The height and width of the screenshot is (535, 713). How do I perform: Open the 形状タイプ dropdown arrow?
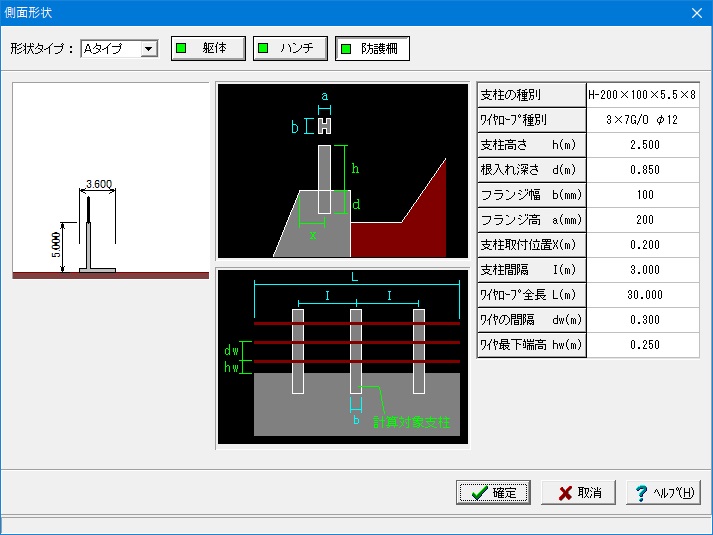[x=148, y=49]
